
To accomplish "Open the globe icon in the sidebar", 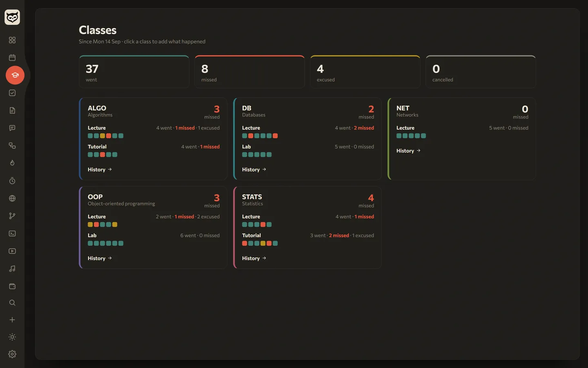I will (12, 198).
